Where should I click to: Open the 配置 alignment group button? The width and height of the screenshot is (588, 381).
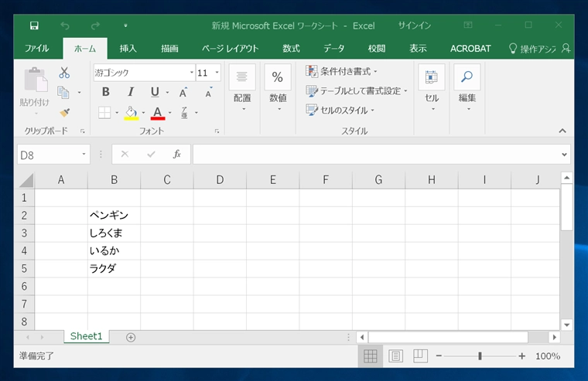tap(242, 88)
